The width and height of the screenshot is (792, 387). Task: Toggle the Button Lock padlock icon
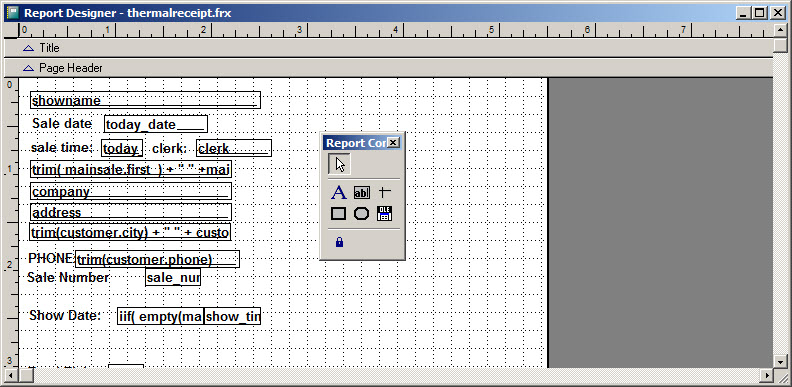(x=339, y=242)
